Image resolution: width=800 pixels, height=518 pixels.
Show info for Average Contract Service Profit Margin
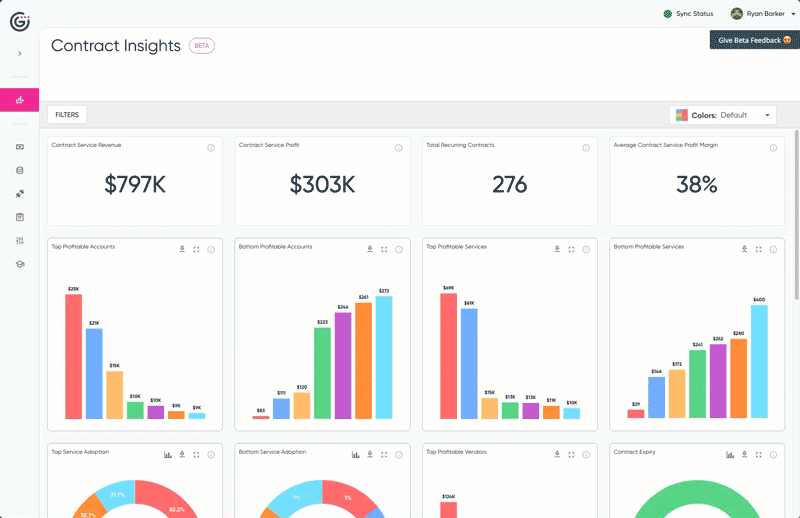click(773, 148)
